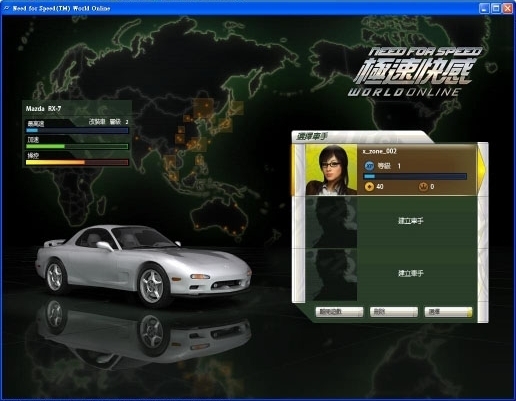The height and width of the screenshot is (401, 516).
Task: Click the cash value 40
Action: point(380,187)
